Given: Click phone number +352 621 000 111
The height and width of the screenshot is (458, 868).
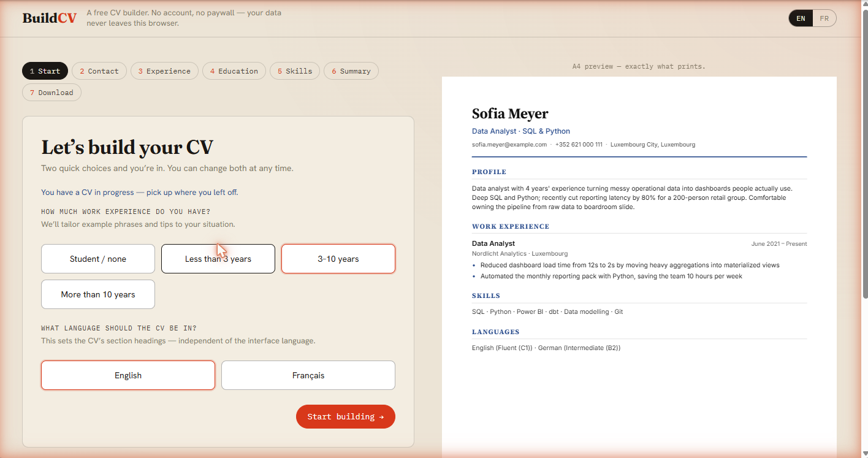Looking at the screenshot, I should click(579, 145).
